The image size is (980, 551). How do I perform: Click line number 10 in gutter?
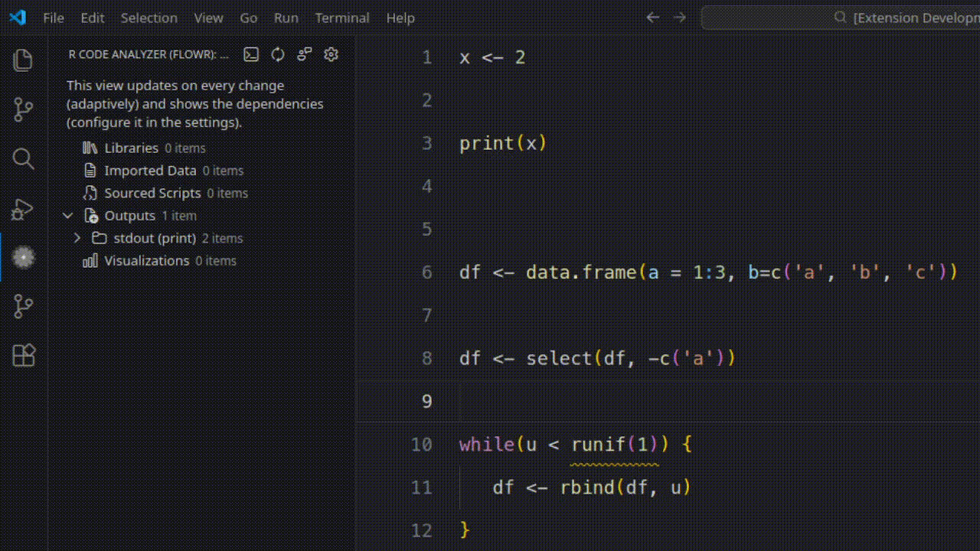422,445
